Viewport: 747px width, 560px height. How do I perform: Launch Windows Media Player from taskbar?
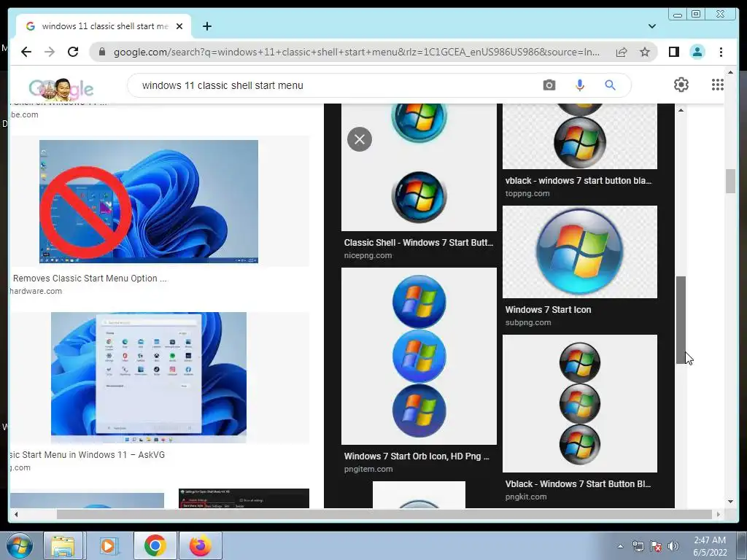[x=109, y=545]
